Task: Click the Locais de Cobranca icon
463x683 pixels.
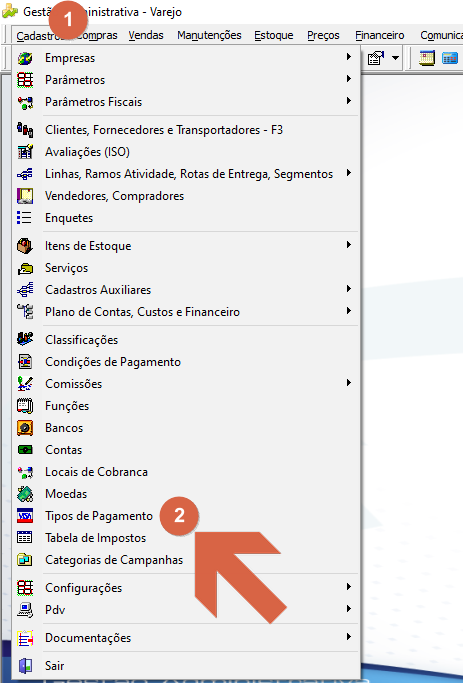Action: [x=25, y=472]
